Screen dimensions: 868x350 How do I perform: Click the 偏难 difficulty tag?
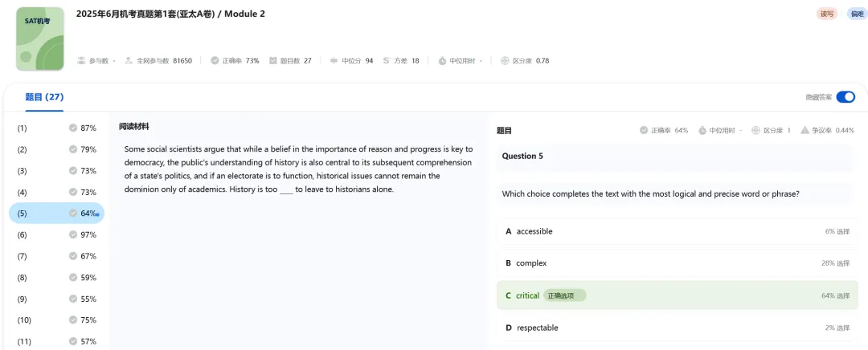click(856, 14)
